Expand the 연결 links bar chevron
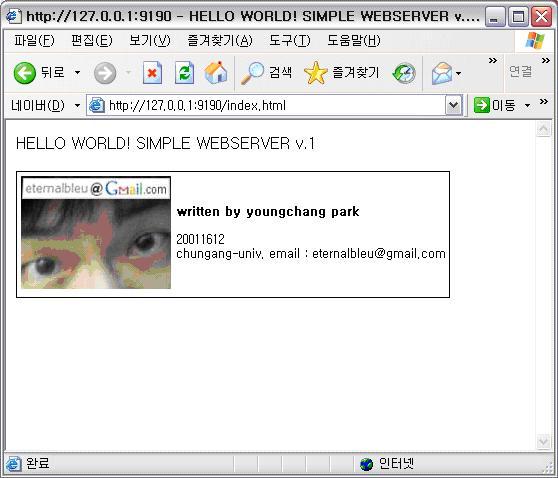 click(546, 61)
